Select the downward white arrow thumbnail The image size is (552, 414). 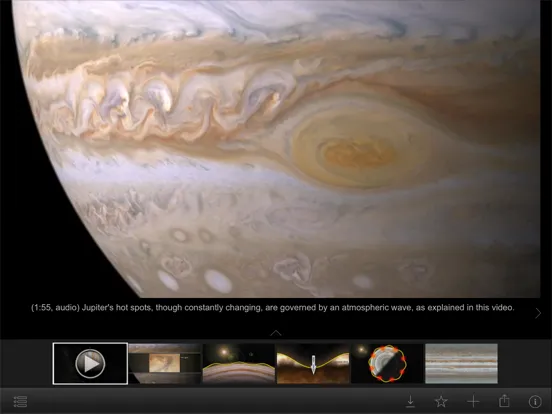313,364
